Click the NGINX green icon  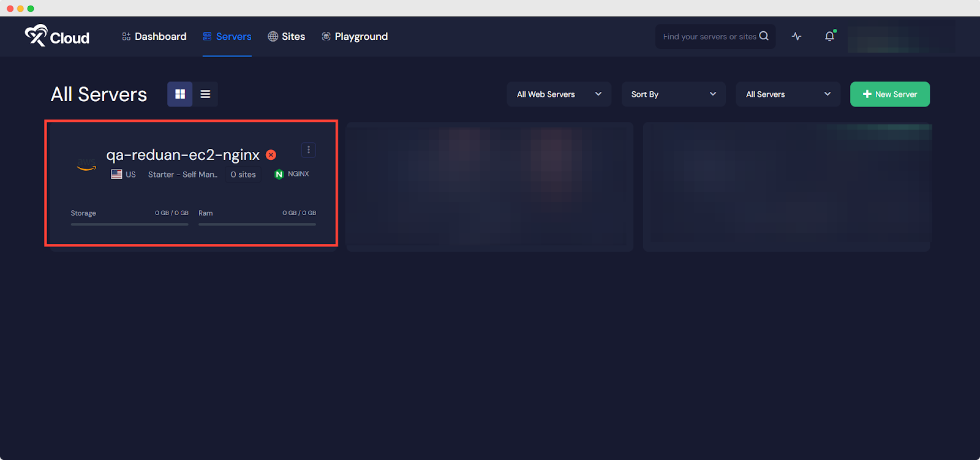click(279, 175)
